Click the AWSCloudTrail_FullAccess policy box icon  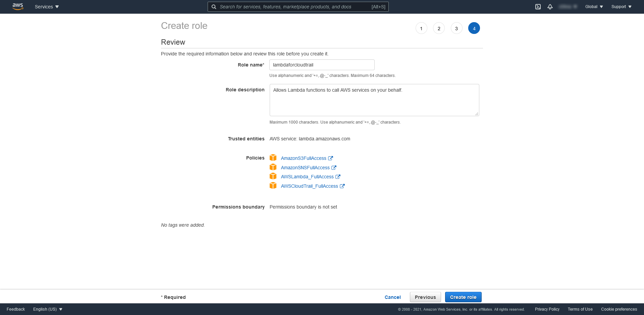(273, 186)
